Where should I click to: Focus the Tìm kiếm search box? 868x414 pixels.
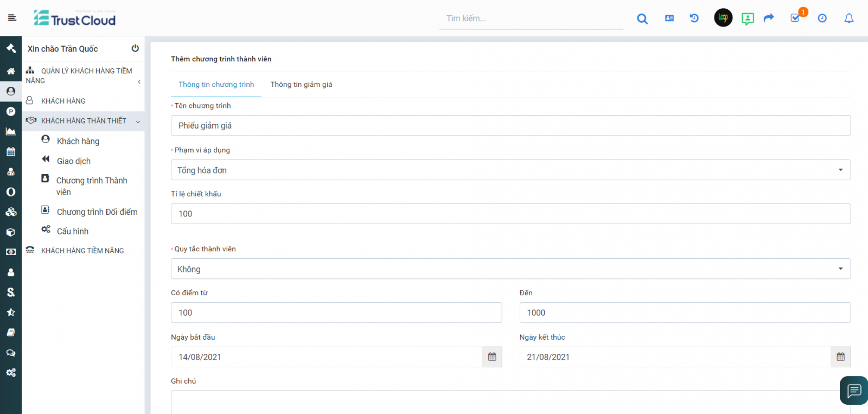click(531, 18)
